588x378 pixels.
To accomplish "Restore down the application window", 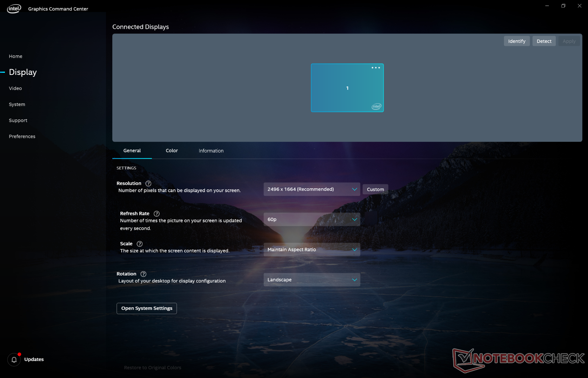I will tap(563, 6).
